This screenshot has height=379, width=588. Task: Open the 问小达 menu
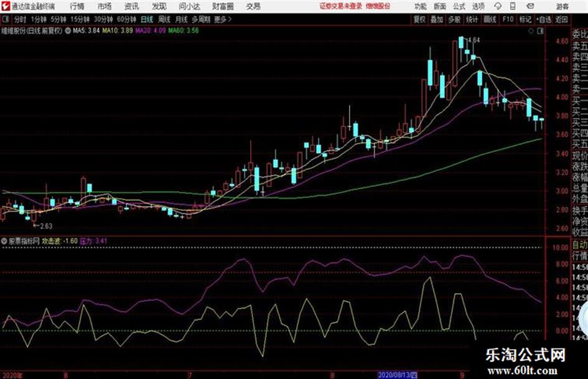(189, 6)
